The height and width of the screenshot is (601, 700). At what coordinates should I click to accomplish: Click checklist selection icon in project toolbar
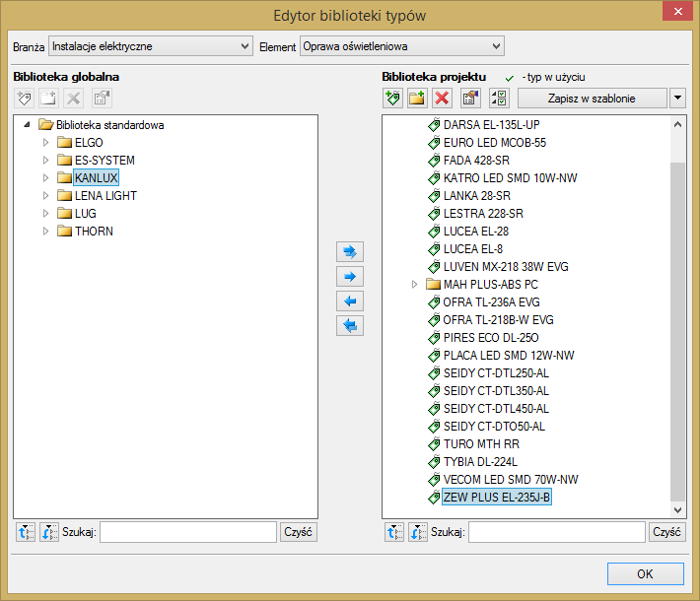[x=499, y=99]
